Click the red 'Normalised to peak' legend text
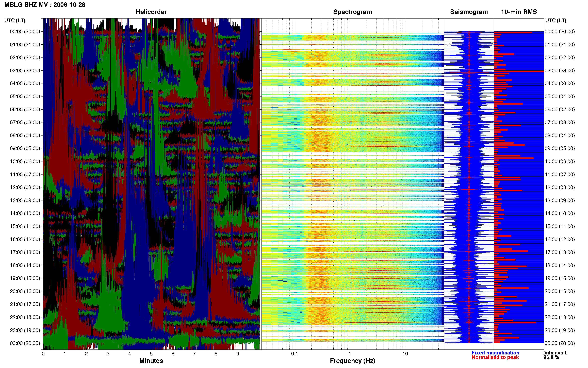 click(x=495, y=357)
